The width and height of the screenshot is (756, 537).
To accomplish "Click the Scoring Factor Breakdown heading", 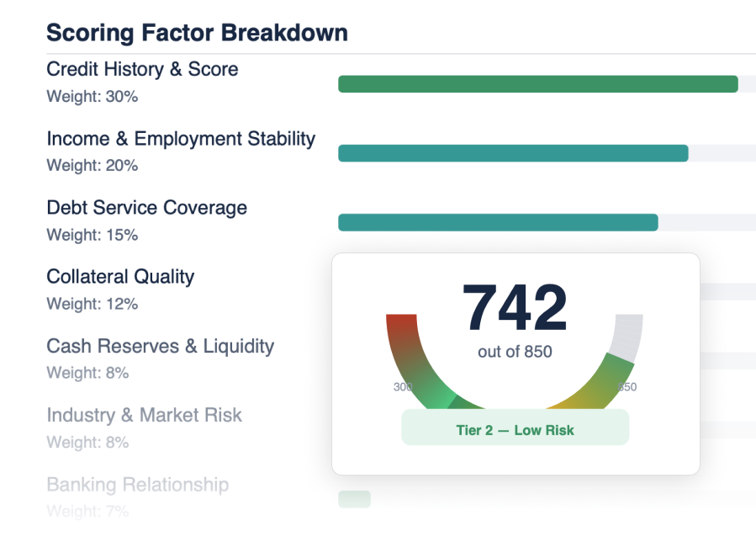I will (x=197, y=32).
